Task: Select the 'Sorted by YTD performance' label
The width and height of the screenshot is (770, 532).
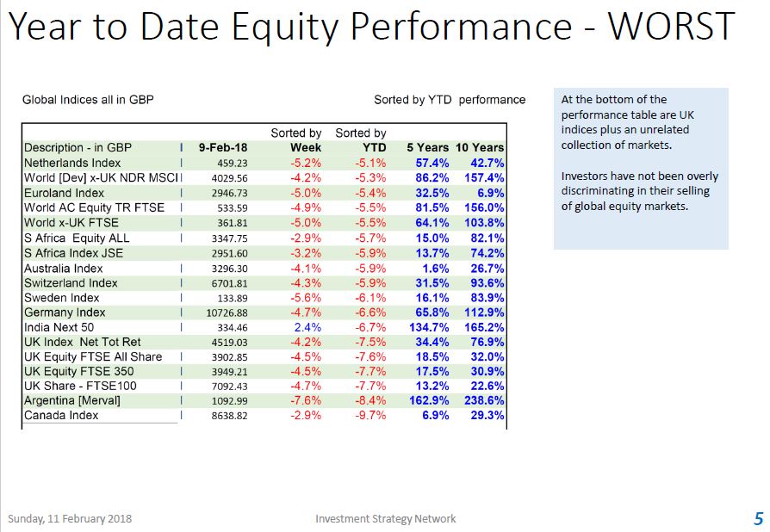Action: tap(449, 100)
